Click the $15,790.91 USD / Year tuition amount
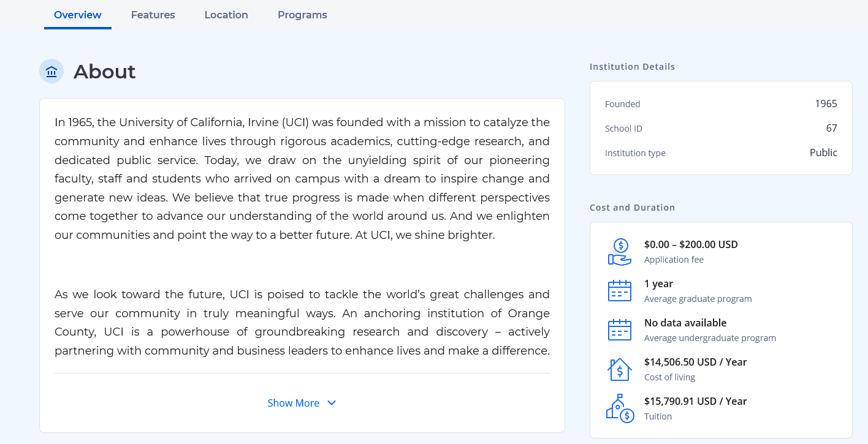This screenshot has height=444, width=868. tap(695, 401)
